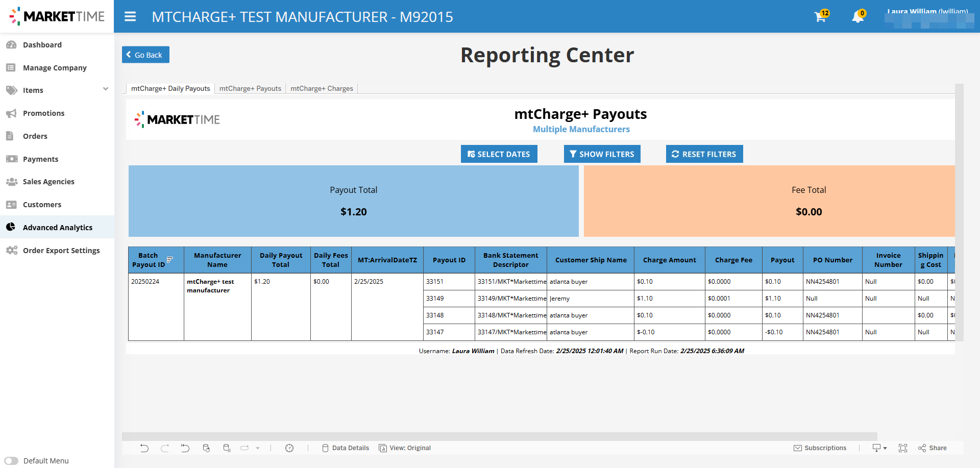
Task: Open Advanced Analytics menu item
Action: pyautogui.click(x=57, y=227)
